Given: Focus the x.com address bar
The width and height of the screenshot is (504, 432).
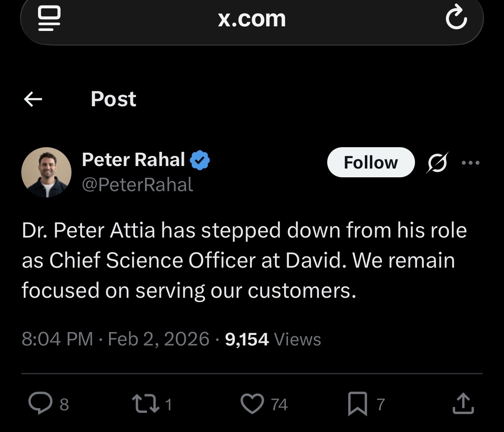Looking at the screenshot, I should [x=252, y=19].
